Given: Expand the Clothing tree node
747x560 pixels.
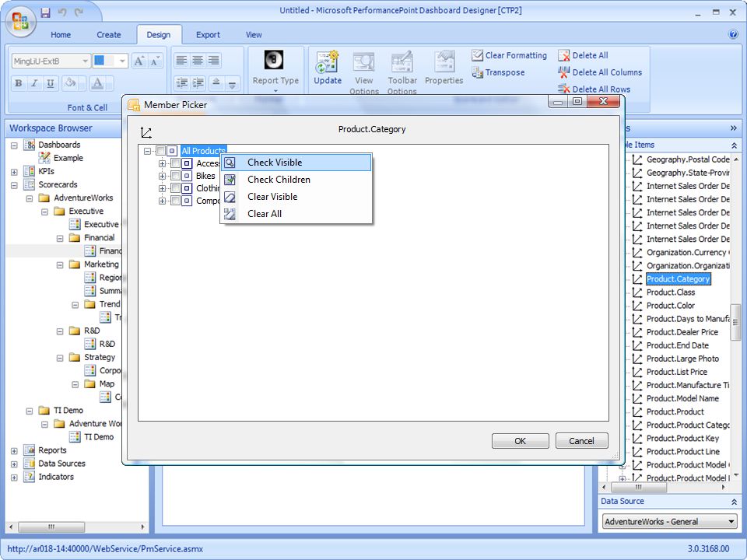Looking at the screenshot, I should click(x=162, y=188).
